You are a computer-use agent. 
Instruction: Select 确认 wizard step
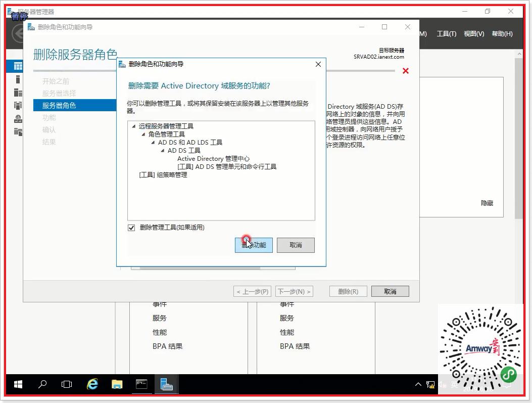tap(49, 129)
